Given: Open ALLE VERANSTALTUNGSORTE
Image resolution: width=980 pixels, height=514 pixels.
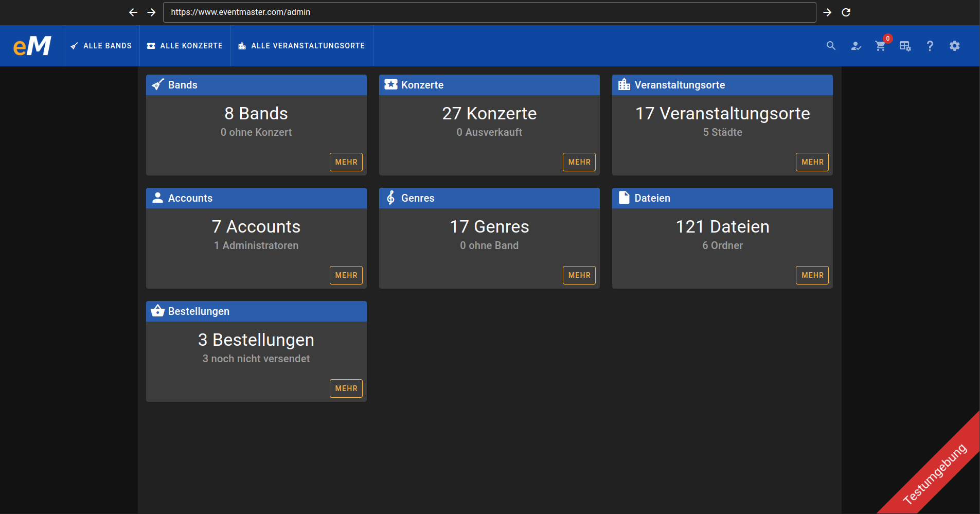Looking at the screenshot, I should [x=301, y=46].
